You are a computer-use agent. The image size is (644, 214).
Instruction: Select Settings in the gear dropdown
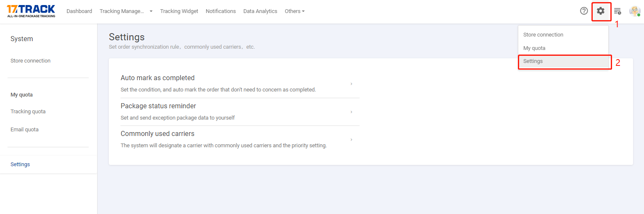tap(533, 61)
